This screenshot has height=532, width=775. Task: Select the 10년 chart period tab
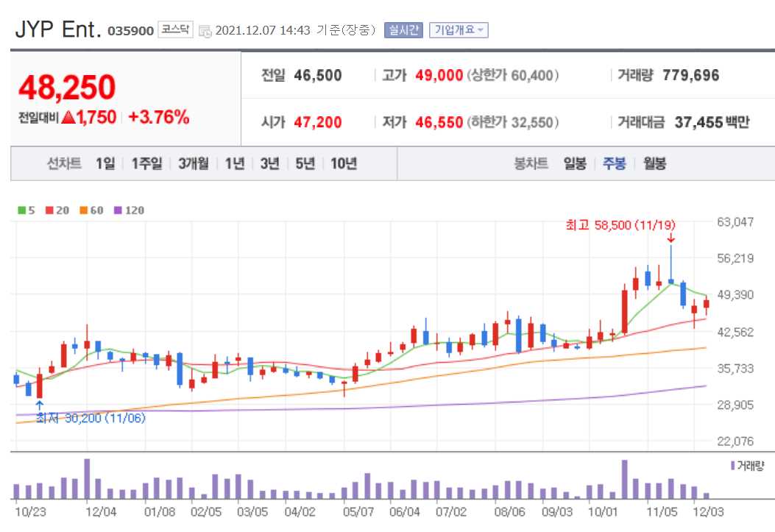click(x=343, y=165)
